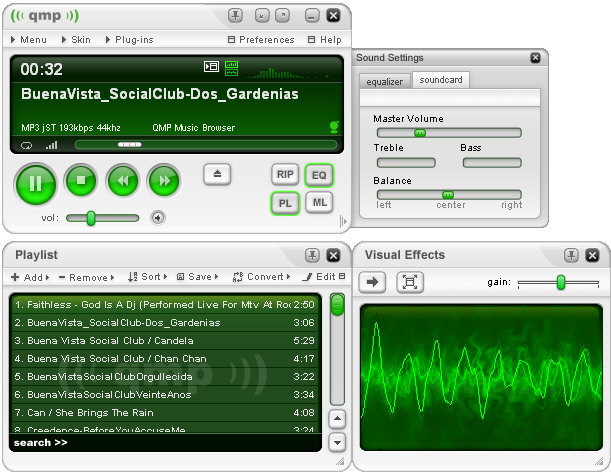Viewport: 611px width, 473px height.
Task: Open the Preferences menu item
Action: pyautogui.click(x=262, y=40)
